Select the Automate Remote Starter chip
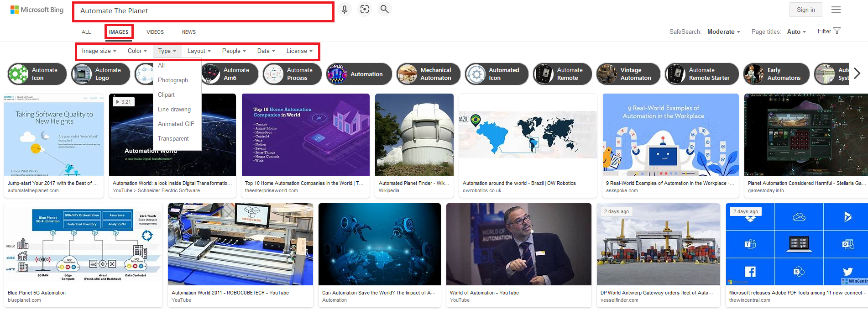Screen dimensions: 868x310 [701, 74]
